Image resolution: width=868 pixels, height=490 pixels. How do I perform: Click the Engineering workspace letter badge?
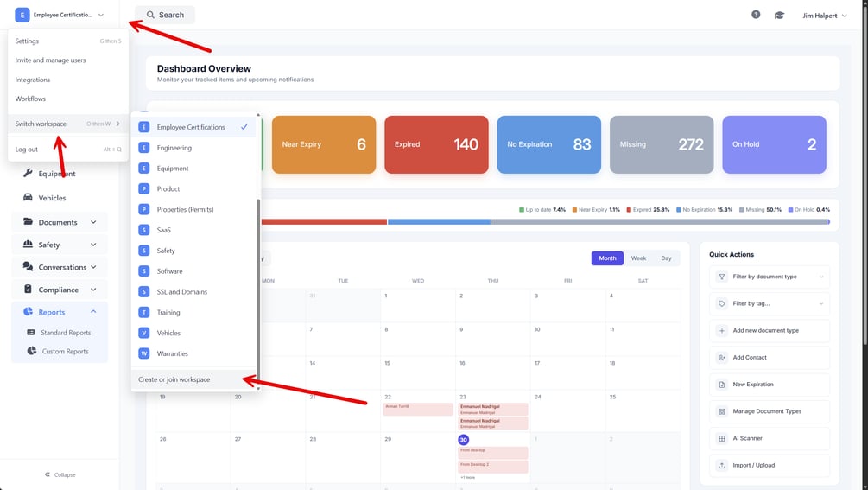(x=144, y=148)
